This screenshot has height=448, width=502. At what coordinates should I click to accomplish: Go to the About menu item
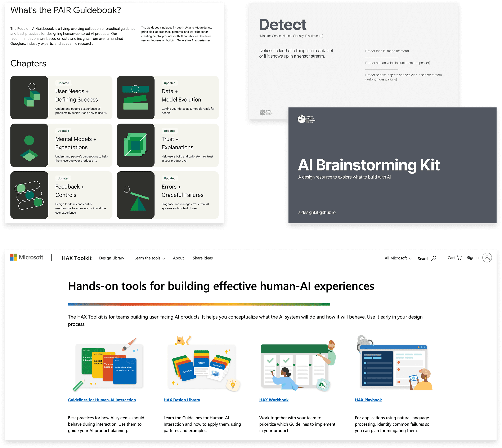[x=178, y=258]
